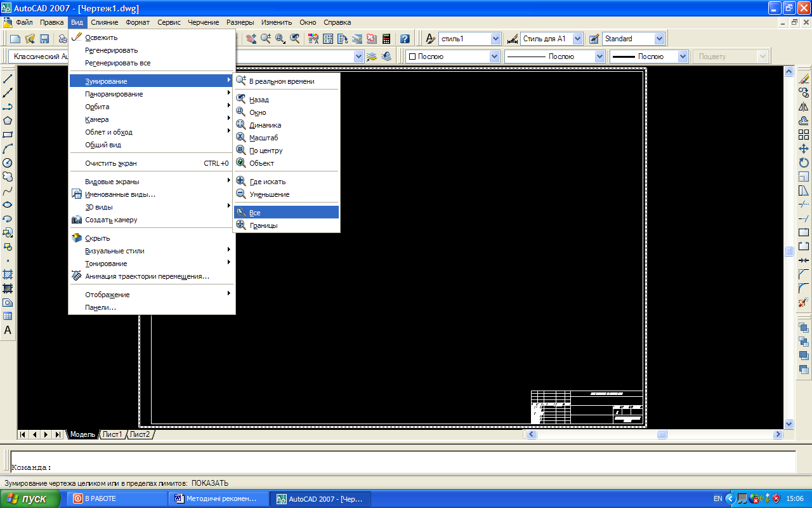Open the color control dropdown Послою
812x508 pixels.
pos(453,57)
